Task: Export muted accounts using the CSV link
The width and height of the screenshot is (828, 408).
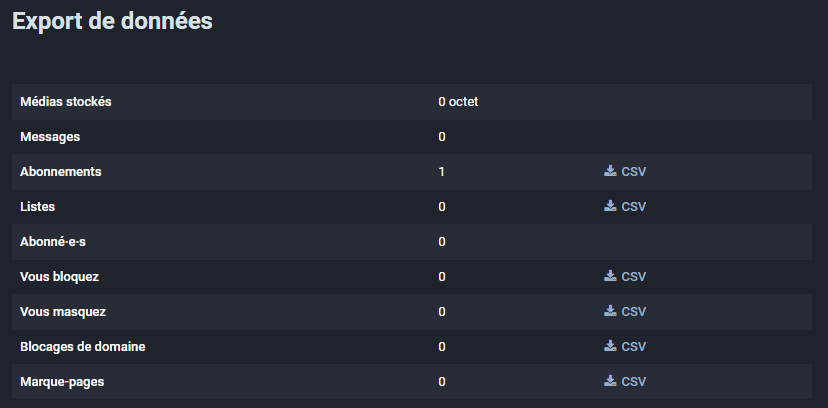Action: point(634,311)
